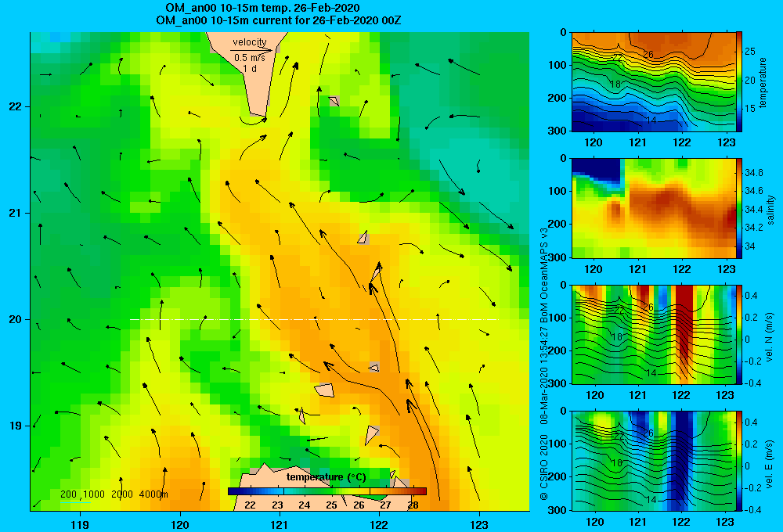Click the horizontal temperature (°C) colorbar on the map
The height and width of the screenshot is (532, 783).
327,491
